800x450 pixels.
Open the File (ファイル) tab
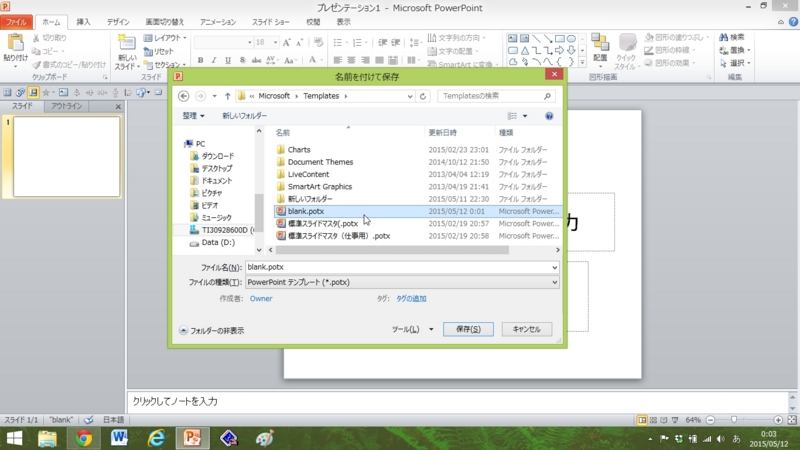pyautogui.click(x=16, y=22)
